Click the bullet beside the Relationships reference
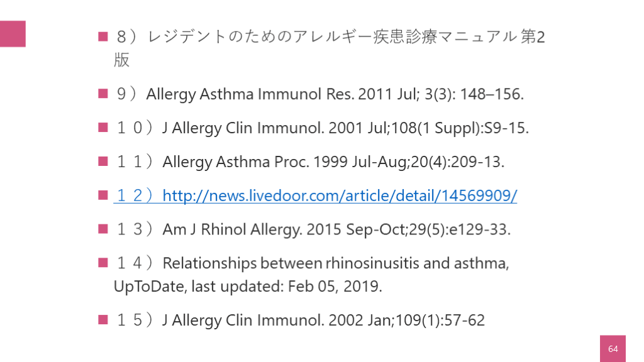The image size is (644, 362). click(x=103, y=263)
